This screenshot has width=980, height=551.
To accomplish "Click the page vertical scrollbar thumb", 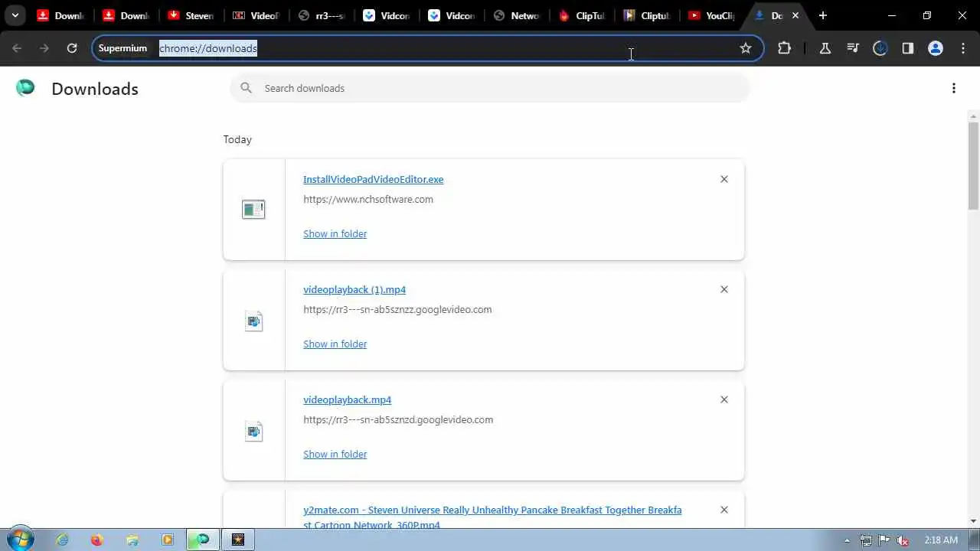I will (x=973, y=165).
